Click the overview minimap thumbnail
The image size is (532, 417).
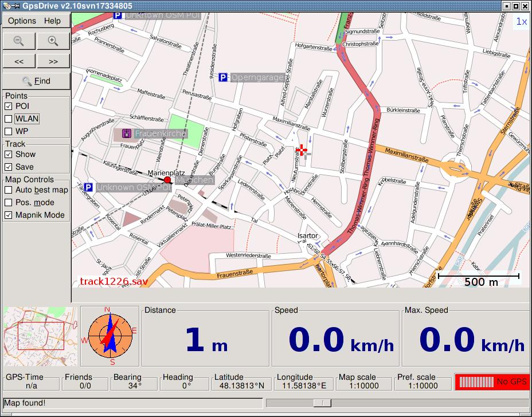(x=40, y=336)
